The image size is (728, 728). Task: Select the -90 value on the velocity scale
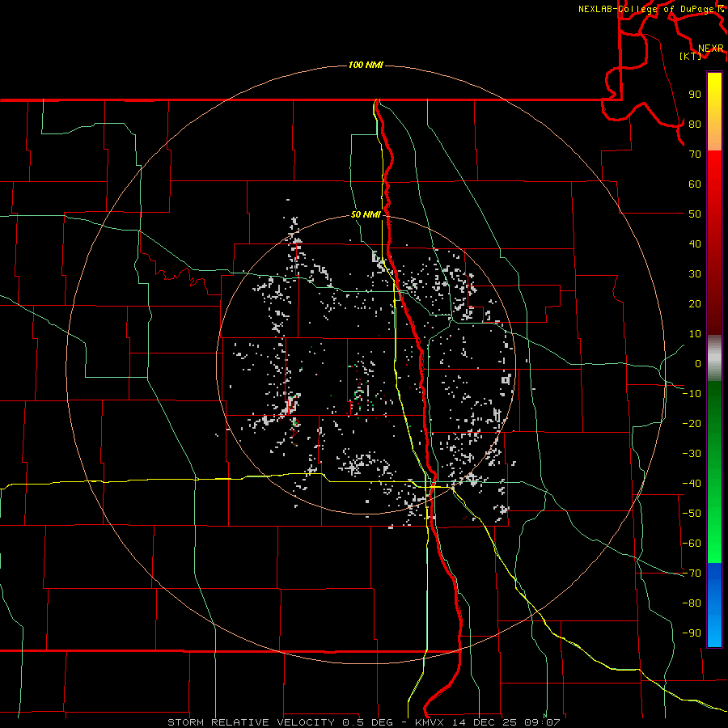point(692,633)
